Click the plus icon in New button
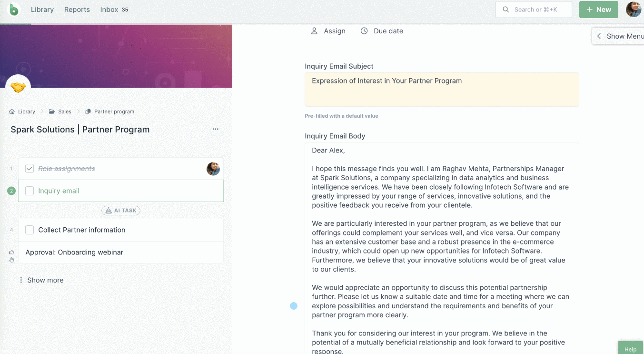The width and height of the screenshot is (644, 354). click(590, 10)
